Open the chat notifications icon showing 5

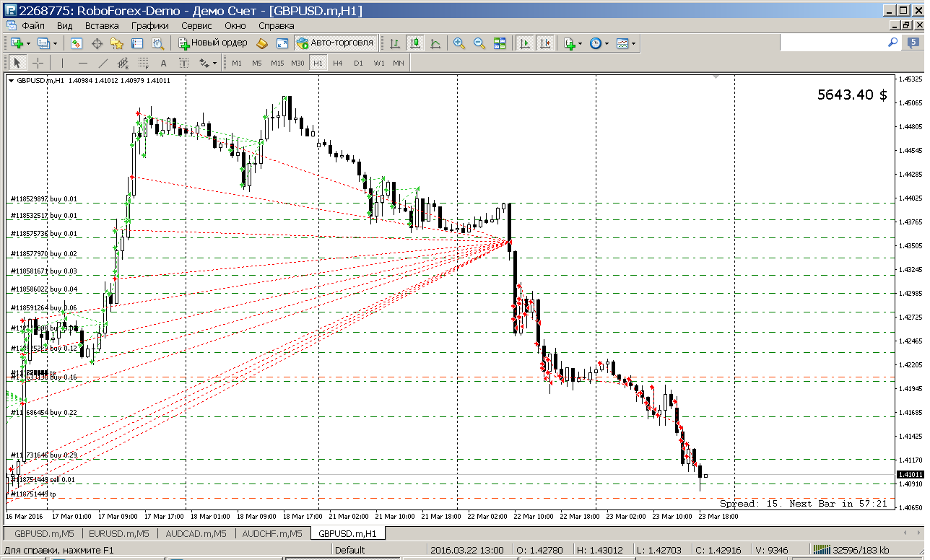pos(913,43)
